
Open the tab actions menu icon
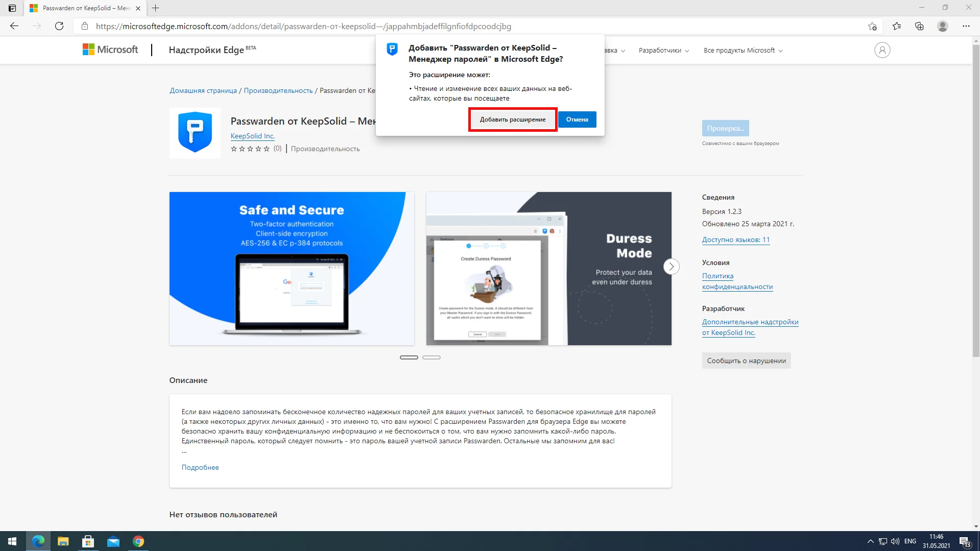coord(12,8)
